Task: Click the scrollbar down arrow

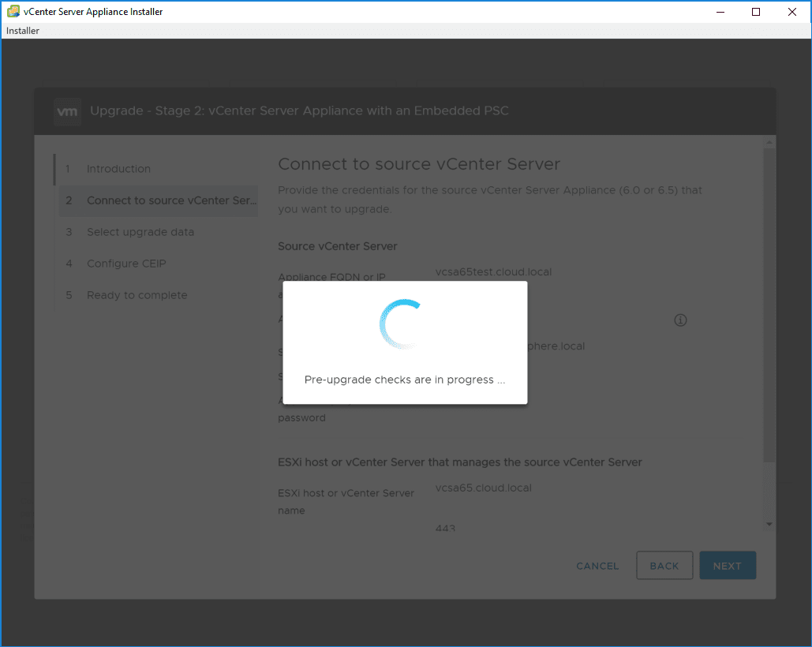Action: pyautogui.click(x=769, y=525)
